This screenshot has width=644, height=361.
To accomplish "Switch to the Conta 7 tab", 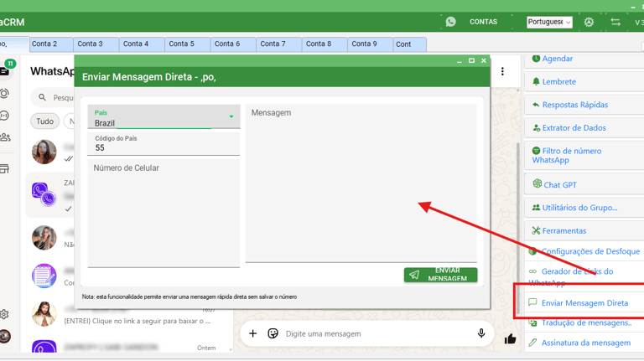I will 279,44.
